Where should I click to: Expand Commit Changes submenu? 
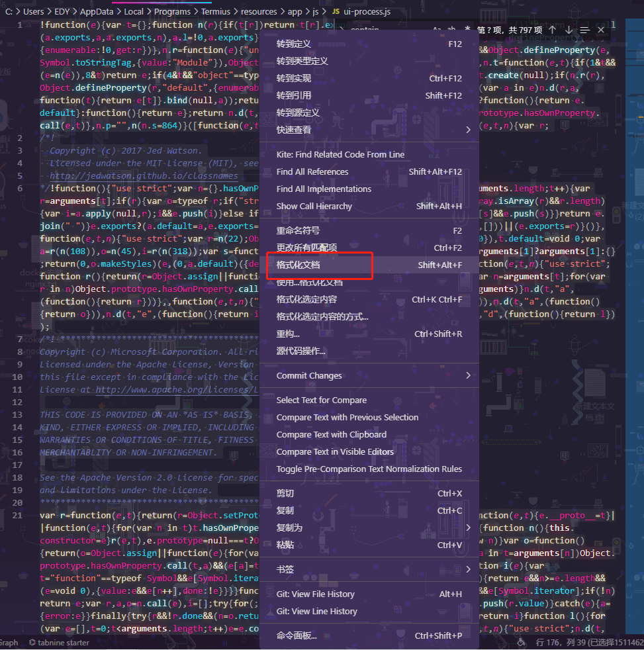coord(469,375)
